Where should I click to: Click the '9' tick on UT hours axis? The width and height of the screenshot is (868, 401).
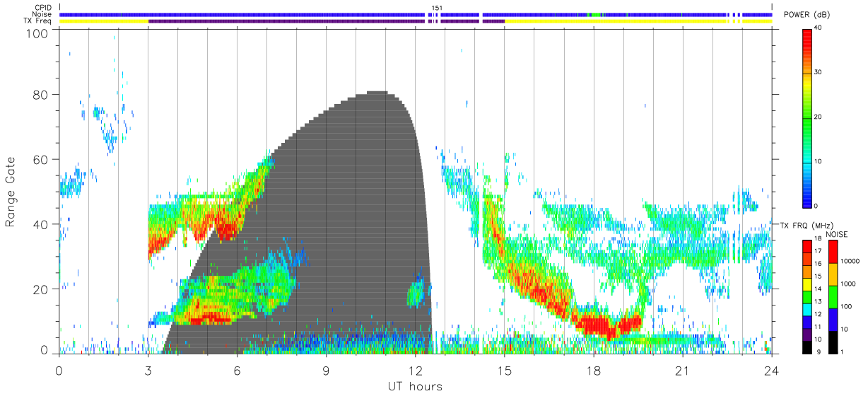[x=327, y=370]
